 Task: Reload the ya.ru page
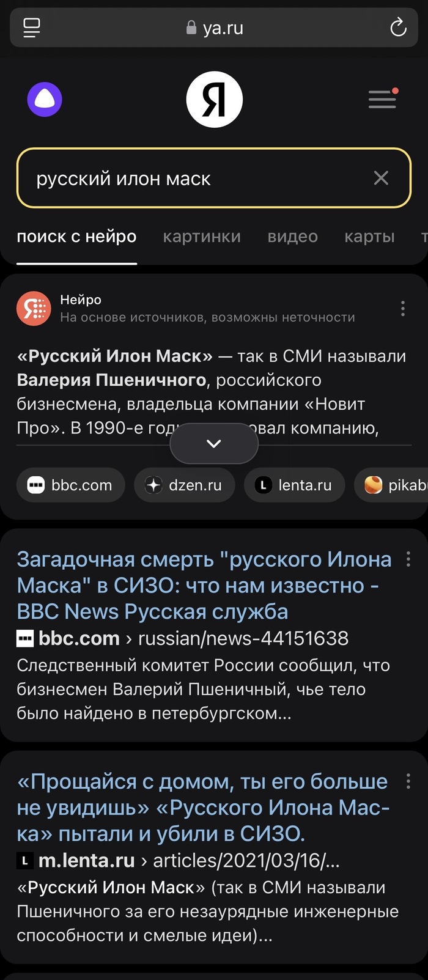click(399, 27)
